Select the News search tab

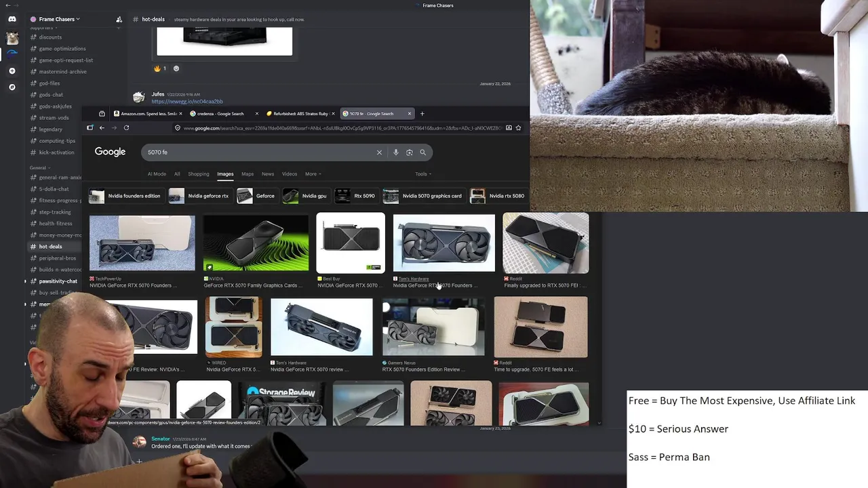(268, 174)
